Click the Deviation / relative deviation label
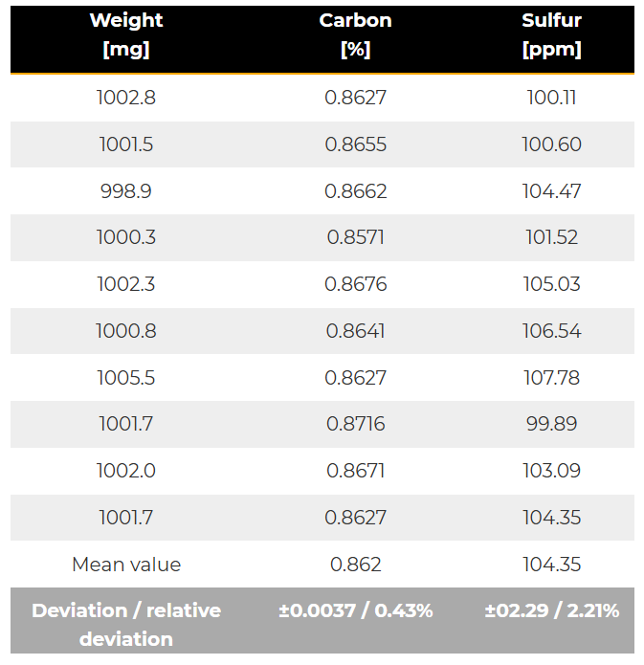 [x=126, y=624]
